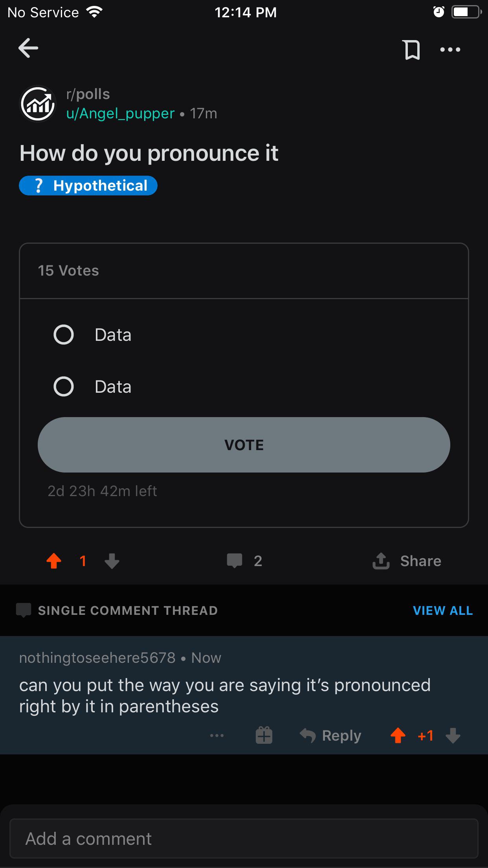This screenshot has width=488, height=868.
Task: Bookmark this post with the save icon
Action: pos(412,50)
